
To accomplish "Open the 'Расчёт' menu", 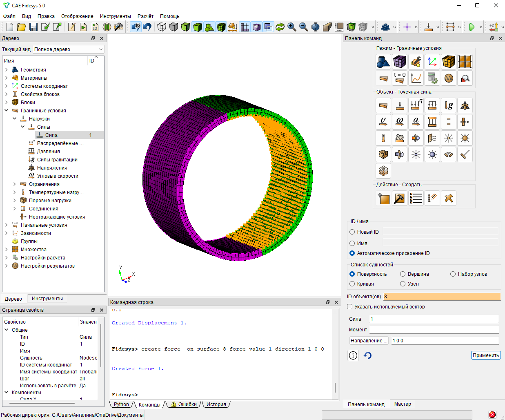I will pos(145,16).
